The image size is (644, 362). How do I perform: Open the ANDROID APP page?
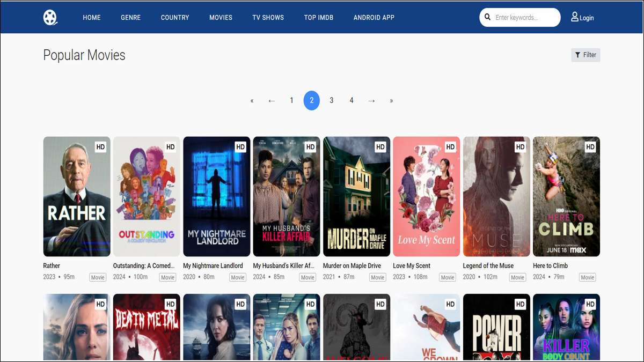click(374, 17)
